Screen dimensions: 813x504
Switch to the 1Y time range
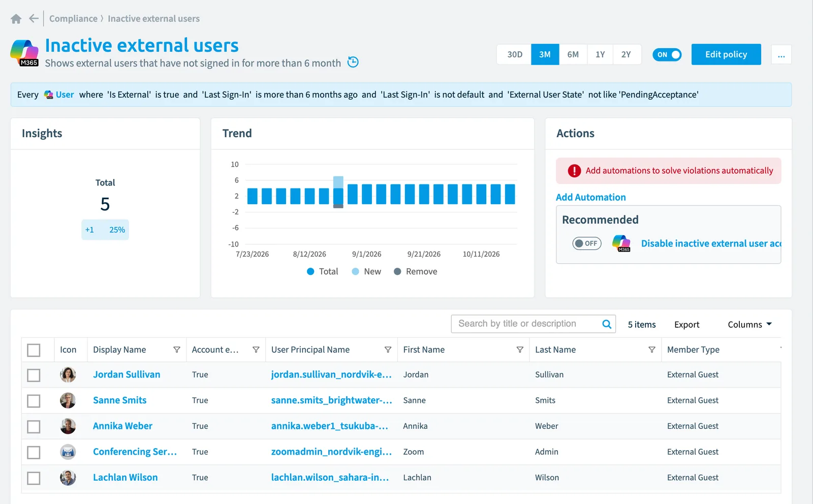(600, 54)
